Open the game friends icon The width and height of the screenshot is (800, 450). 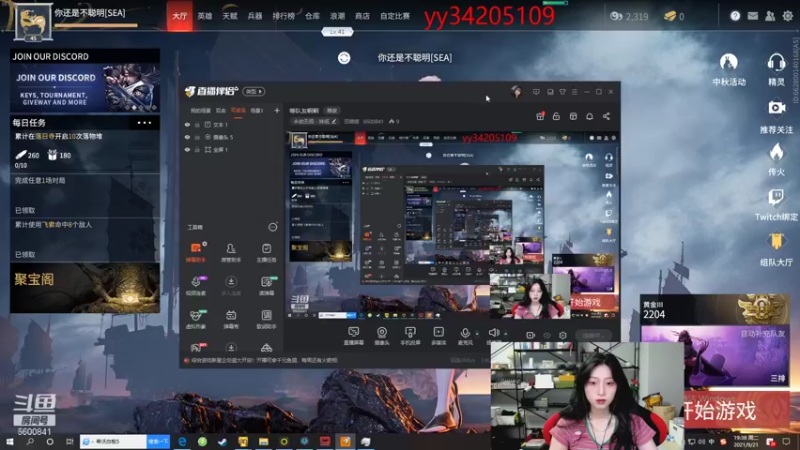point(770,16)
